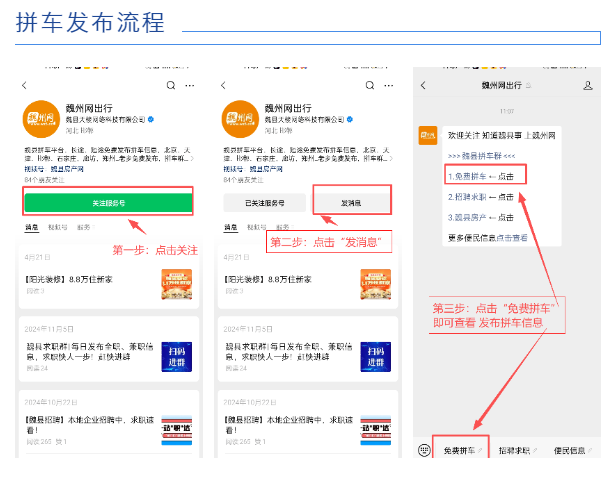Click the orange 魏州网 avatar on left screen
The image size is (611, 481).
click(x=41, y=119)
